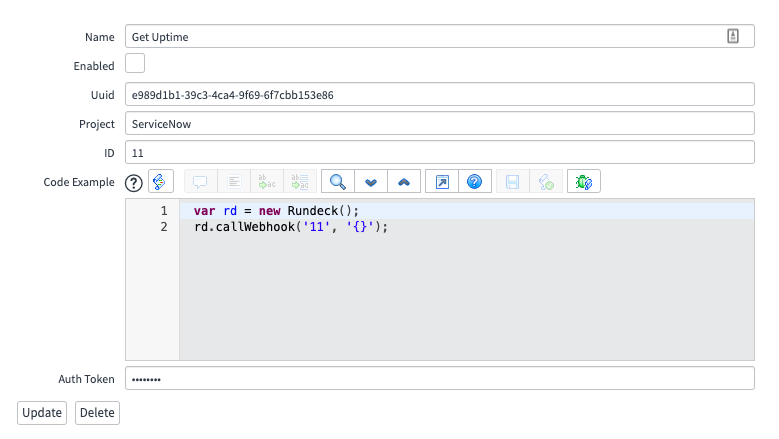Open the script debugger bug icon
This screenshot has width=779, height=439.
click(584, 181)
